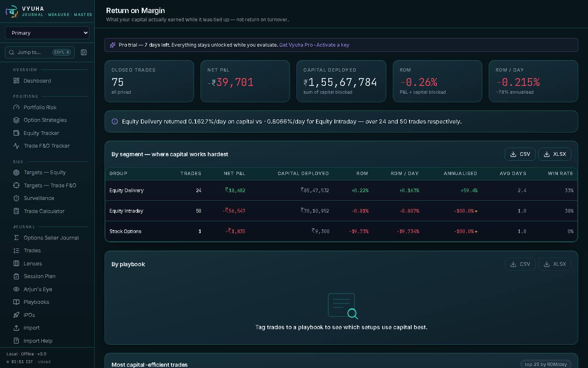Click the info icon beside Equity Delivery insight
This screenshot has height=368, width=588.
(x=115, y=121)
